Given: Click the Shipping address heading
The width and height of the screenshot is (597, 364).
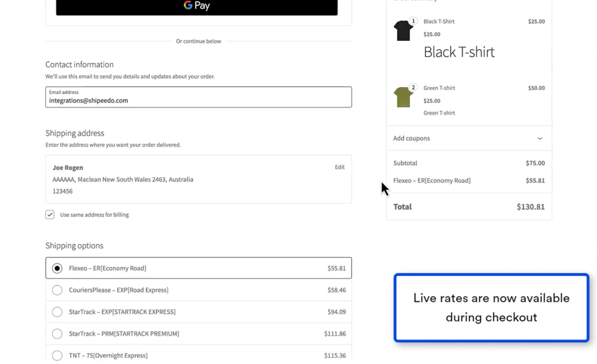Looking at the screenshot, I should click(x=75, y=133).
